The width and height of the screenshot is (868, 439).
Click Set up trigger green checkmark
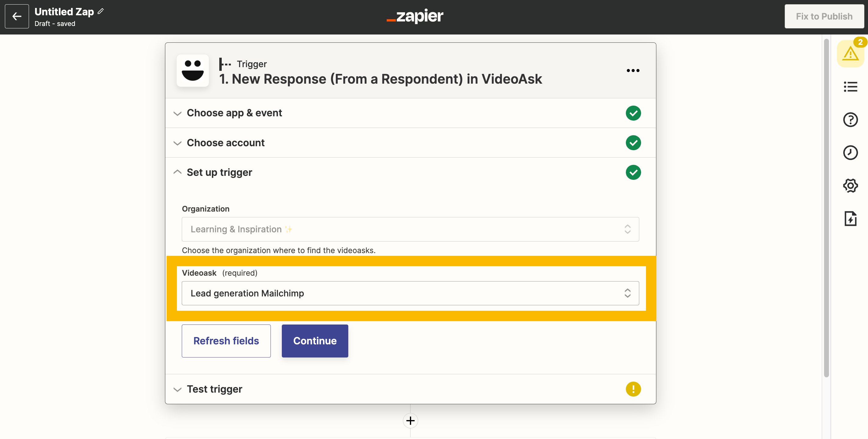click(633, 172)
